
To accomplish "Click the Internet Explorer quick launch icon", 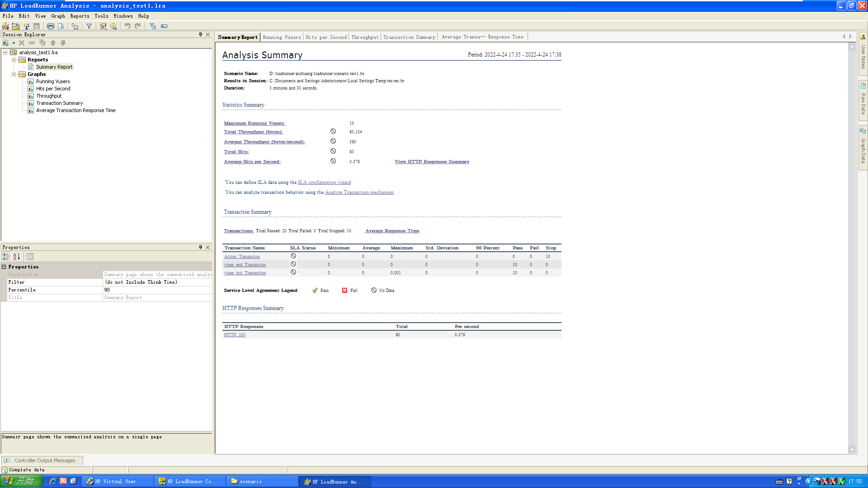I will tap(53, 481).
